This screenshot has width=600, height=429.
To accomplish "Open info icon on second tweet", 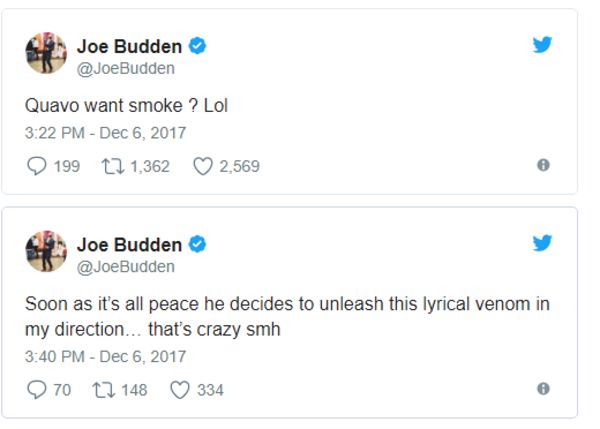I will click(x=543, y=389).
